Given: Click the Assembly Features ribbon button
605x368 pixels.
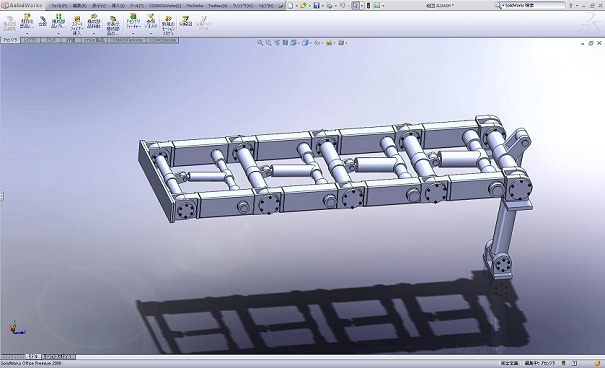Looking at the screenshot, I should click(x=133, y=21).
